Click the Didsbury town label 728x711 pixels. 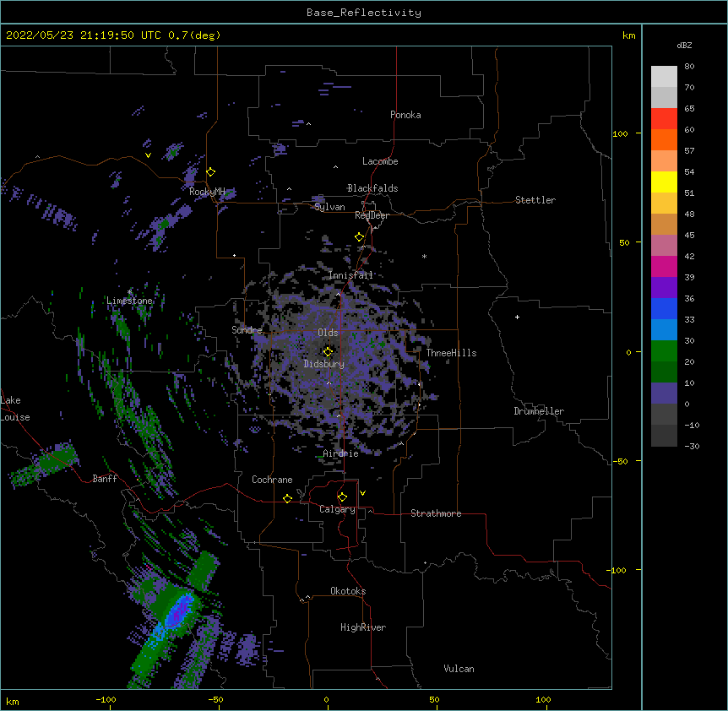(324, 364)
